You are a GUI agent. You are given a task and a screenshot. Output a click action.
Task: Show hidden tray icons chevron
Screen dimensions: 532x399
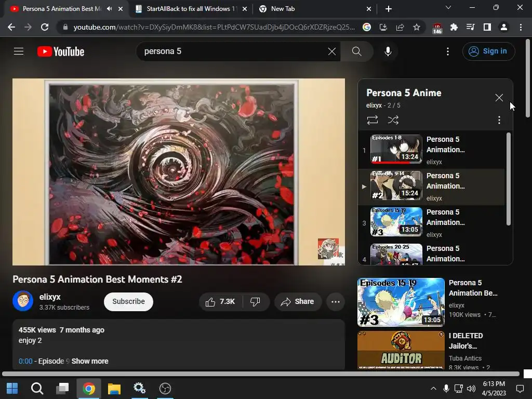[x=433, y=389]
